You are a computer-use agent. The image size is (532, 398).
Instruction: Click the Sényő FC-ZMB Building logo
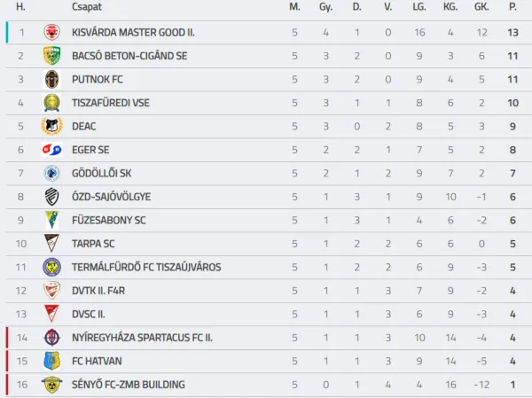click(x=52, y=385)
